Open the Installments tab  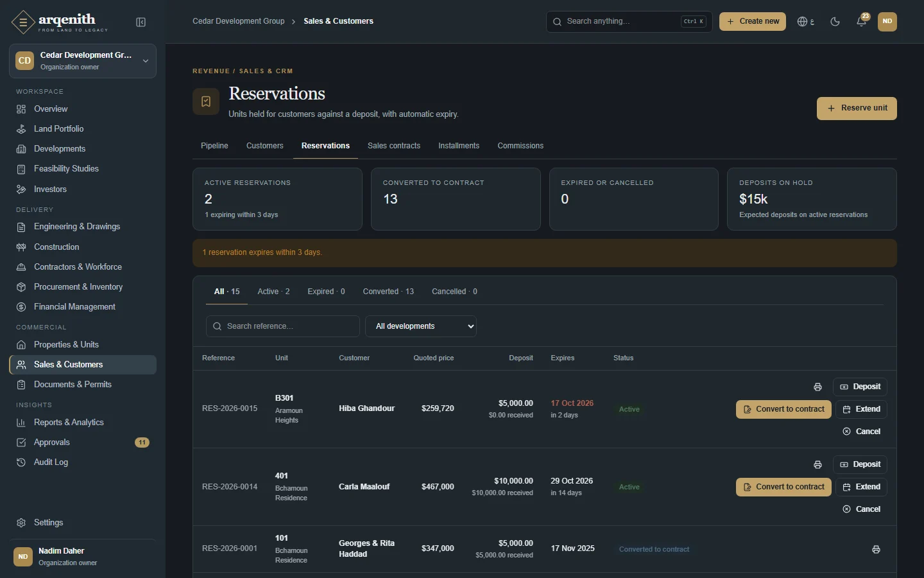coord(459,146)
